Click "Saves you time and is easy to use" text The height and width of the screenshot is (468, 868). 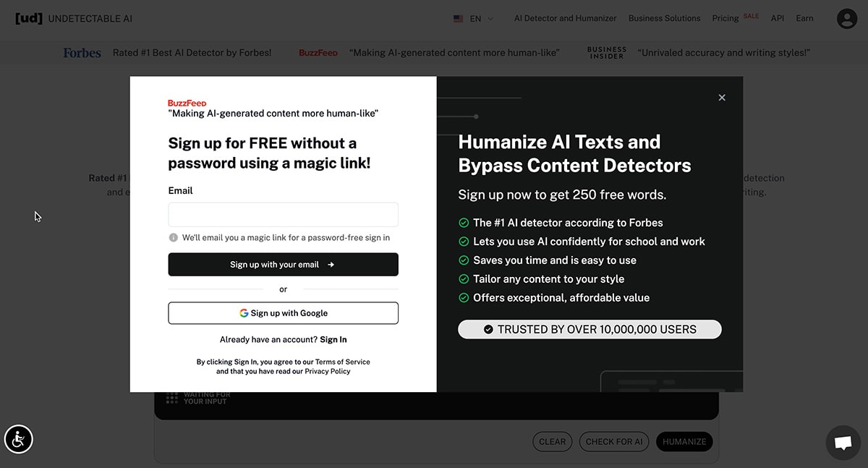[x=555, y=260]
